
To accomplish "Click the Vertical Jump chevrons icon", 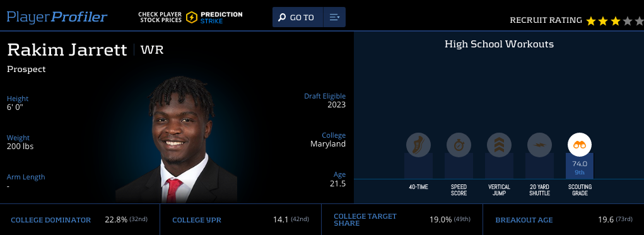I will (499, 145).
